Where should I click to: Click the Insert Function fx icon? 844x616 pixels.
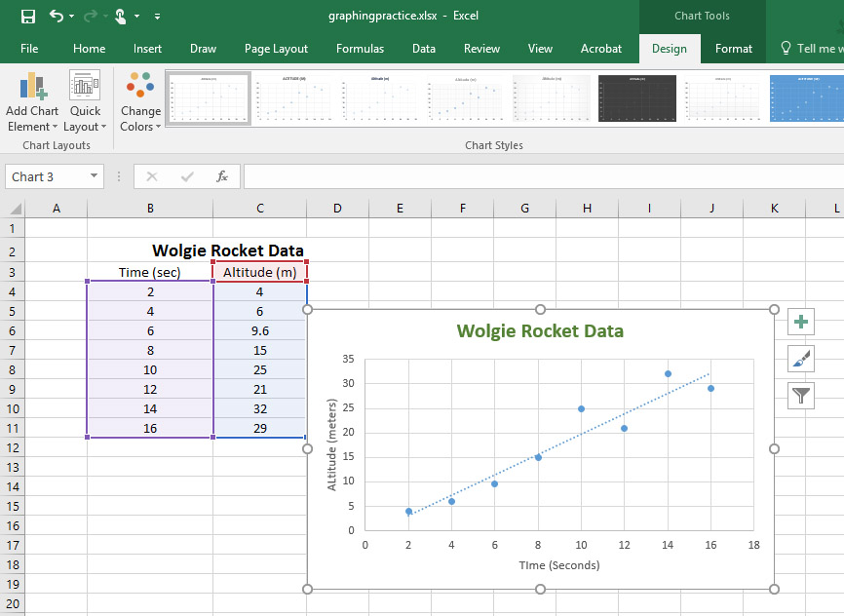(x=222, y=176)
